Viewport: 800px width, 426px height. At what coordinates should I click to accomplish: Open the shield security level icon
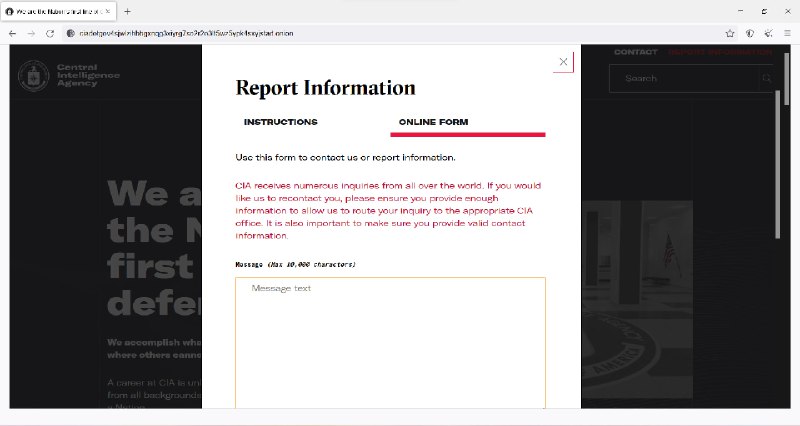750,33
